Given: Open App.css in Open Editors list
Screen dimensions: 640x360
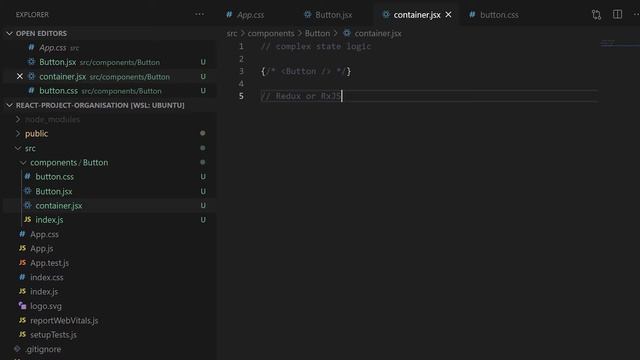Looking at the screenshot, I should (110, 48).
